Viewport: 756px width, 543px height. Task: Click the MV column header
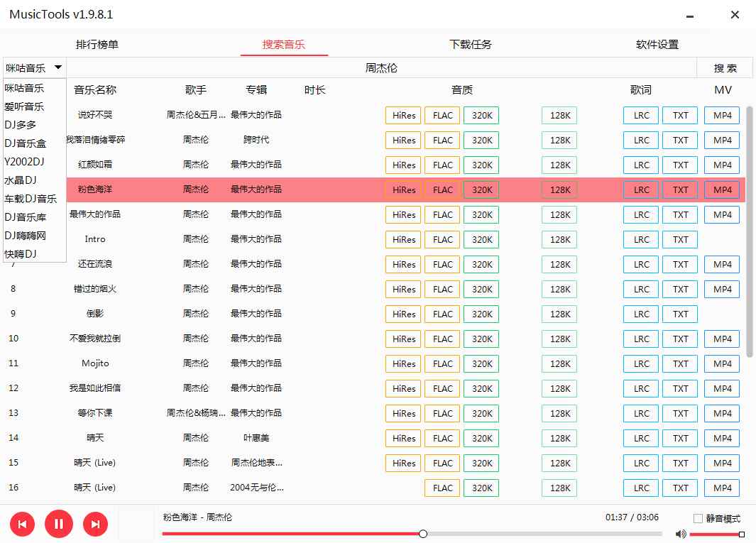click(723, 89)
